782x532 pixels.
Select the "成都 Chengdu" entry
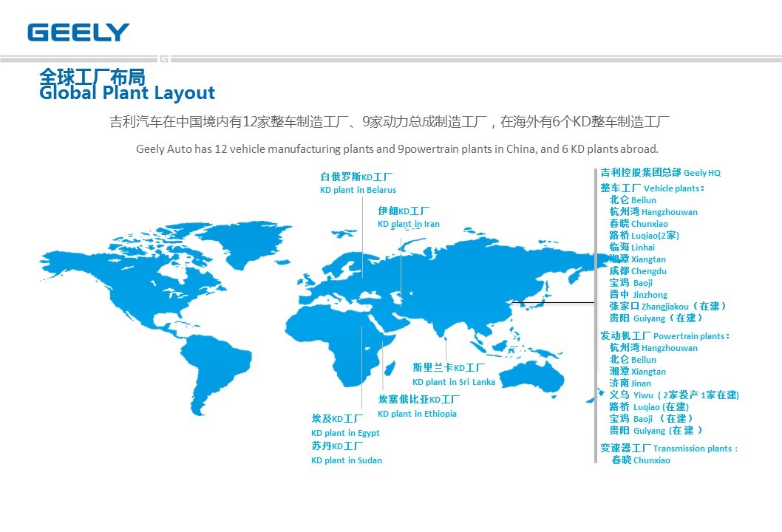[638, 271]
